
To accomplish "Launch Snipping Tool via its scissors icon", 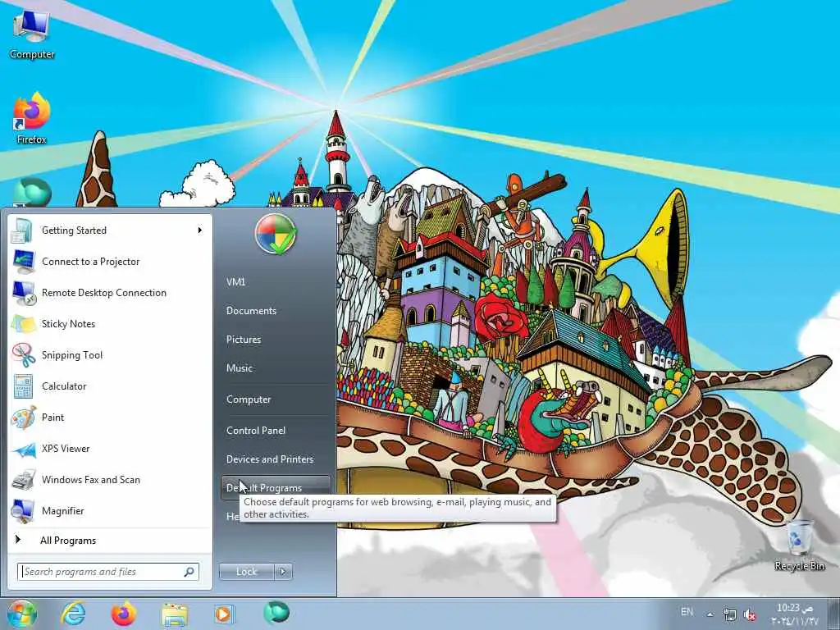I will [x=24, y=355].
